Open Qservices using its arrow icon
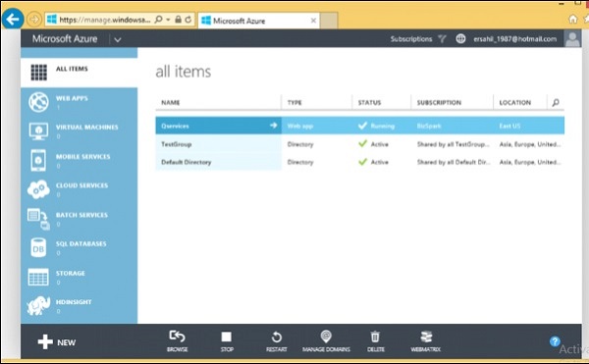 click(274, 126)
